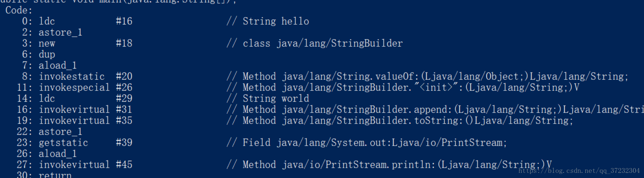
Task: Click the StringBuilder.toString method comment
Action: (x=400, y=121)
